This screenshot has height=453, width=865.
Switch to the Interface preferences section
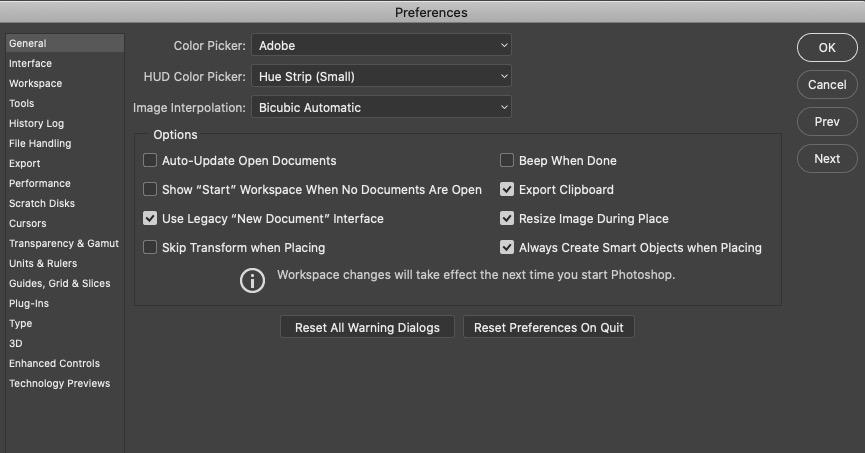coord(31,63)
